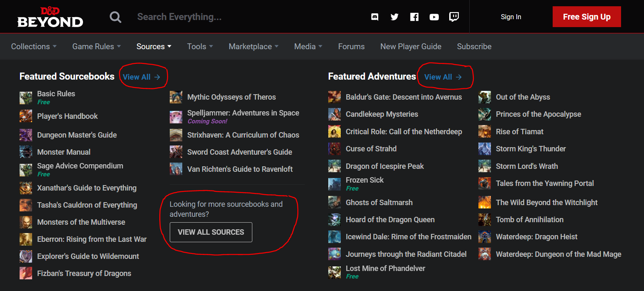Open Tales from the Yawning Portal

click(545, 183)
